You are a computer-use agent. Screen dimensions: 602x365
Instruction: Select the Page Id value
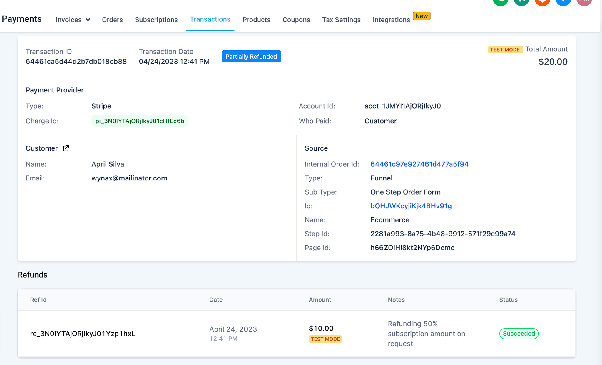pos(412,248)
